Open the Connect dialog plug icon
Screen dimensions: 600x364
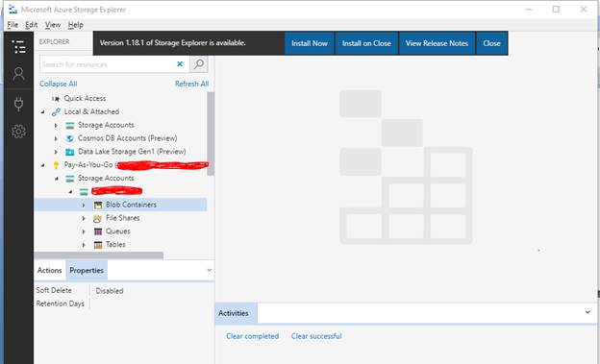click(x=18, y=103)
